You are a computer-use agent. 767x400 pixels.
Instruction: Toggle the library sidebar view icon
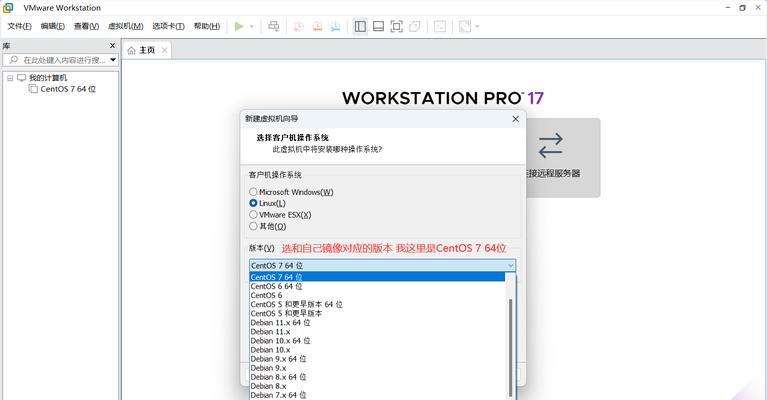[x=360, y=26]
